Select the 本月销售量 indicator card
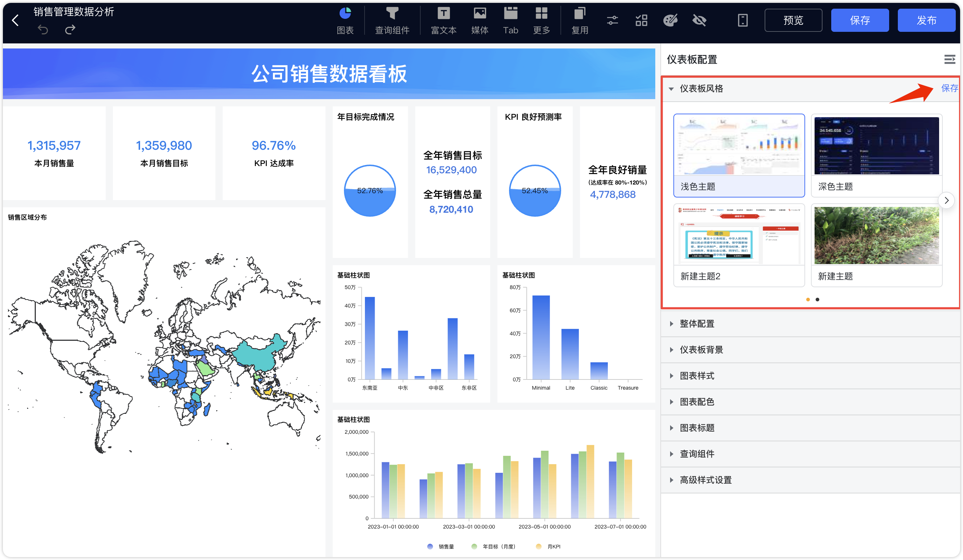Image resolution: width=963 pixels, height=560 pixels. coord(54,153)
